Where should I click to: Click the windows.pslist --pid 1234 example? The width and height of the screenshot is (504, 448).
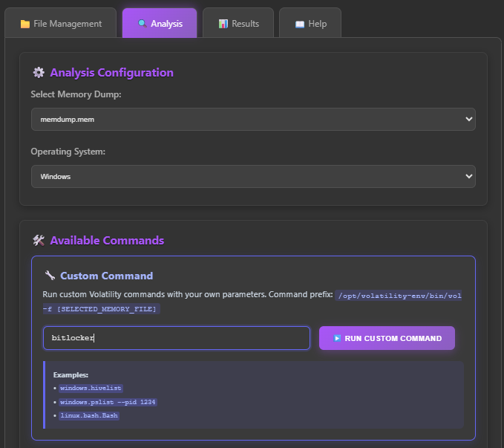108,402
